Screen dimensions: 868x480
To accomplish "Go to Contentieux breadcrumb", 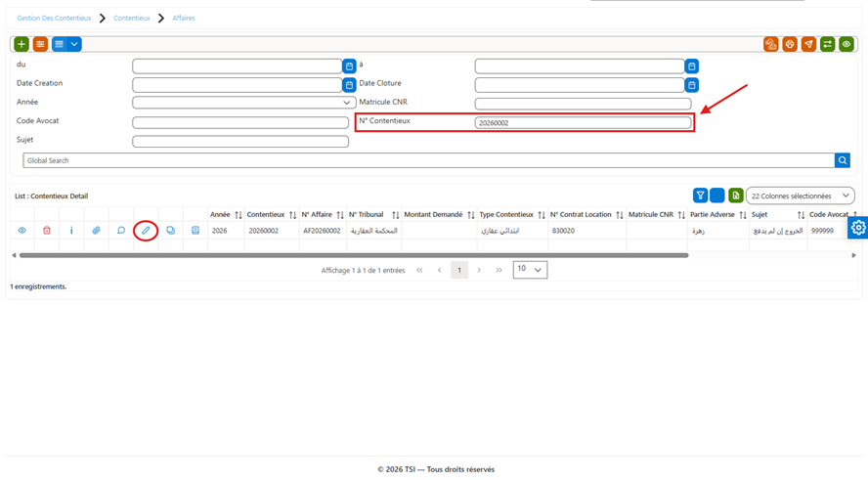I will tap(132, 19).
